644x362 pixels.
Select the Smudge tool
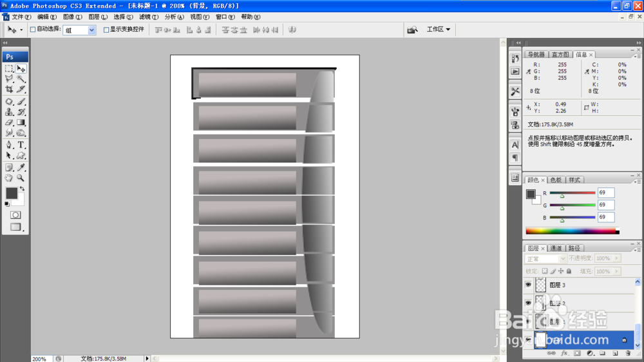pos(9,133)
